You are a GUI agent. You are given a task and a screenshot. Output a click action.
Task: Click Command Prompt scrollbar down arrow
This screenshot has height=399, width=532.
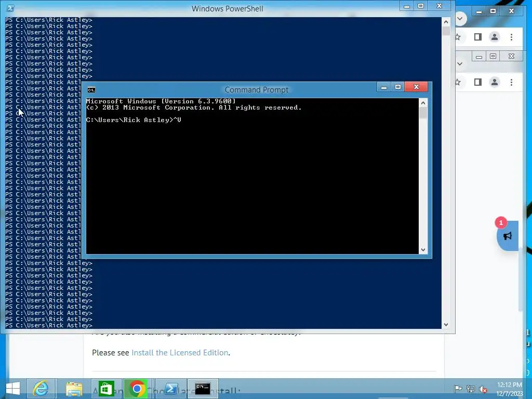pyautogui.click(x=423, y=250)
